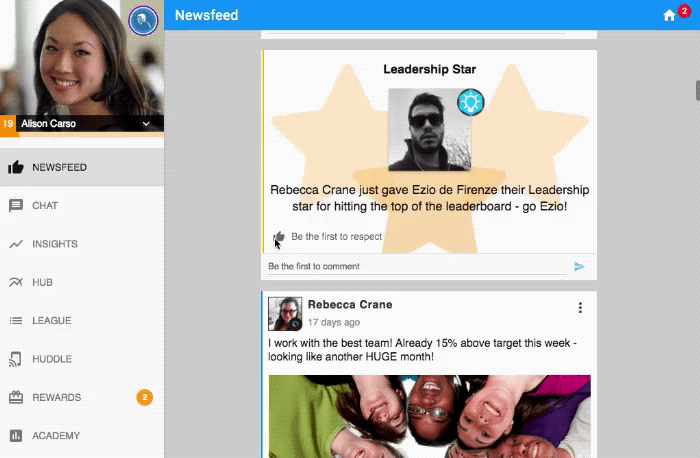The height and width of the screenshot is (458, 700).
Task: Open the team photo in Rebecca's post
Action: click(429, 416)
